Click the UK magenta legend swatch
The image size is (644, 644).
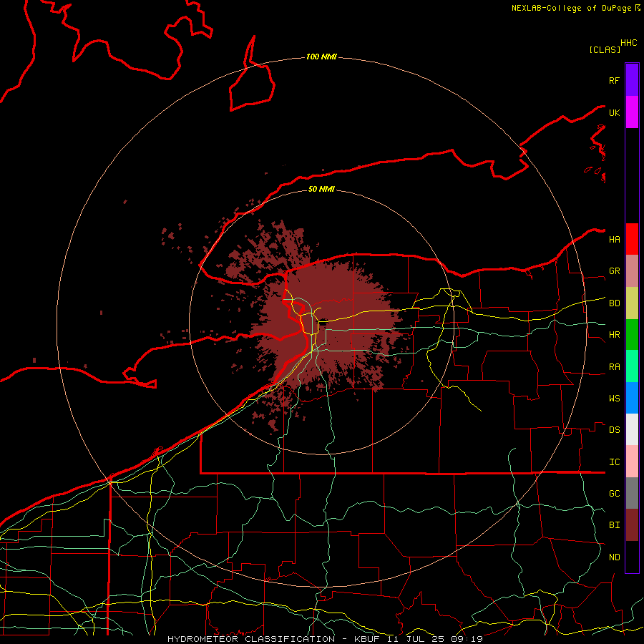632,112
